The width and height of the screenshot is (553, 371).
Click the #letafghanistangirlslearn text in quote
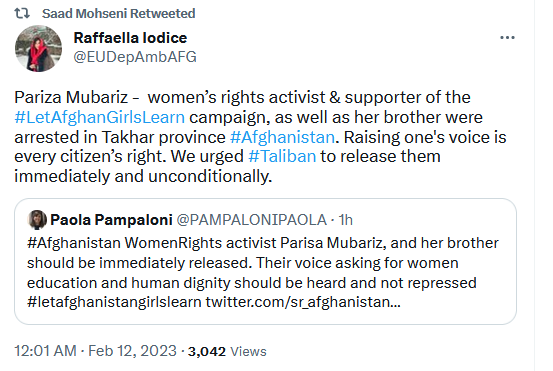114,302
